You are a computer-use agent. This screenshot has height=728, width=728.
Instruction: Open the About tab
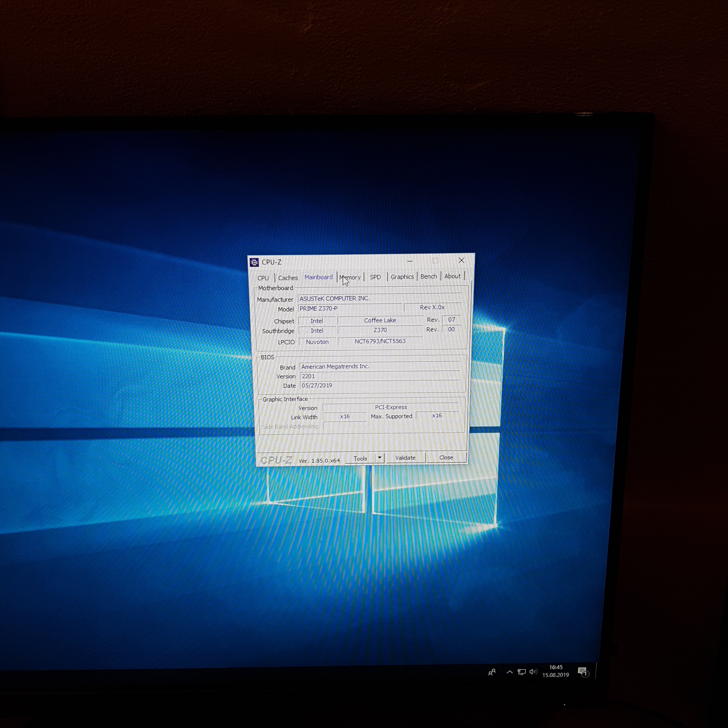(452, 276)
